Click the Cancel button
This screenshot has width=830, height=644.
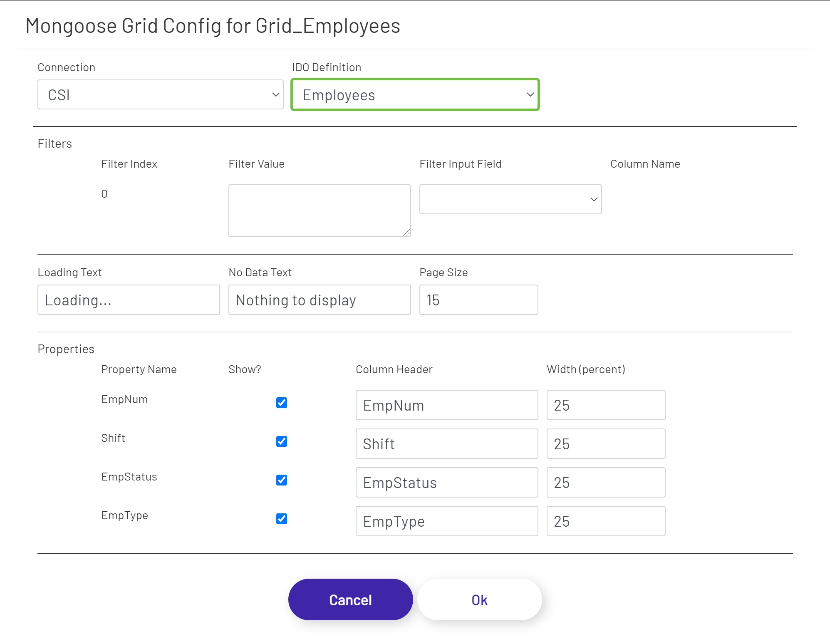point(350,599)
